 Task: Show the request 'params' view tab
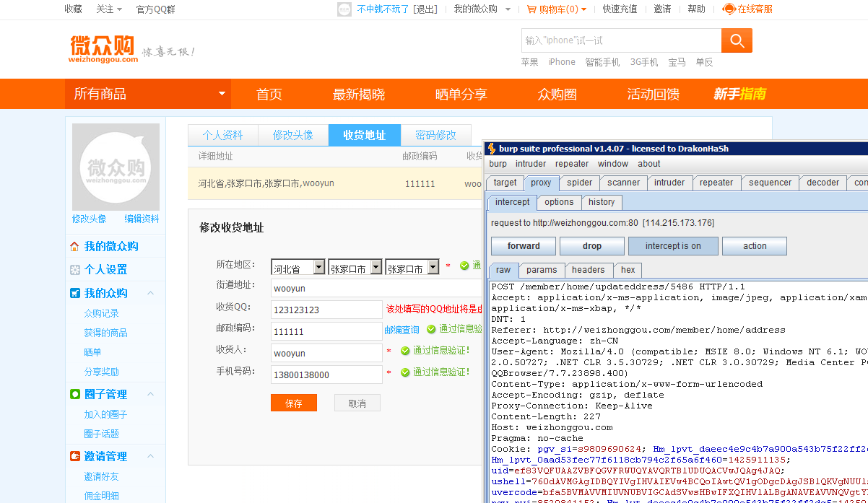542,270
